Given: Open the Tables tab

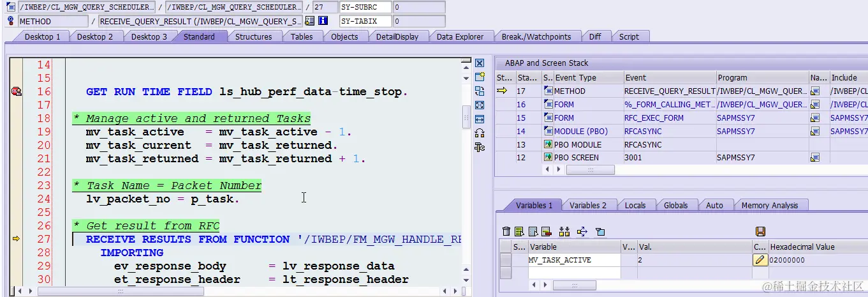Looking at the screenshot, I should pos(302,36).
